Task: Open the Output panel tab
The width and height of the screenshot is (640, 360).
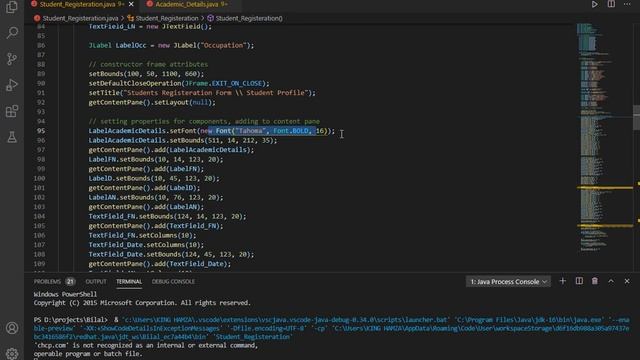Action: click(96, 282)
